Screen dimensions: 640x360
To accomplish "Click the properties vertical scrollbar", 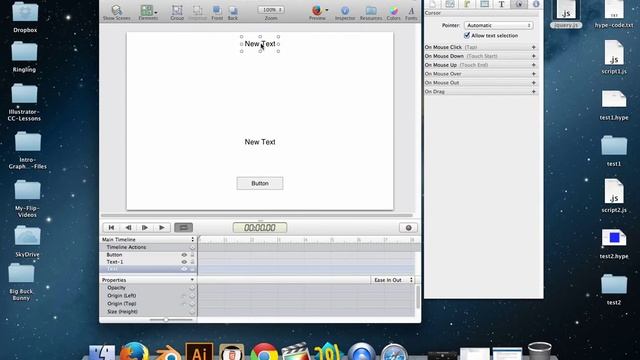I will pyautogui.click(x=418, y=297).
